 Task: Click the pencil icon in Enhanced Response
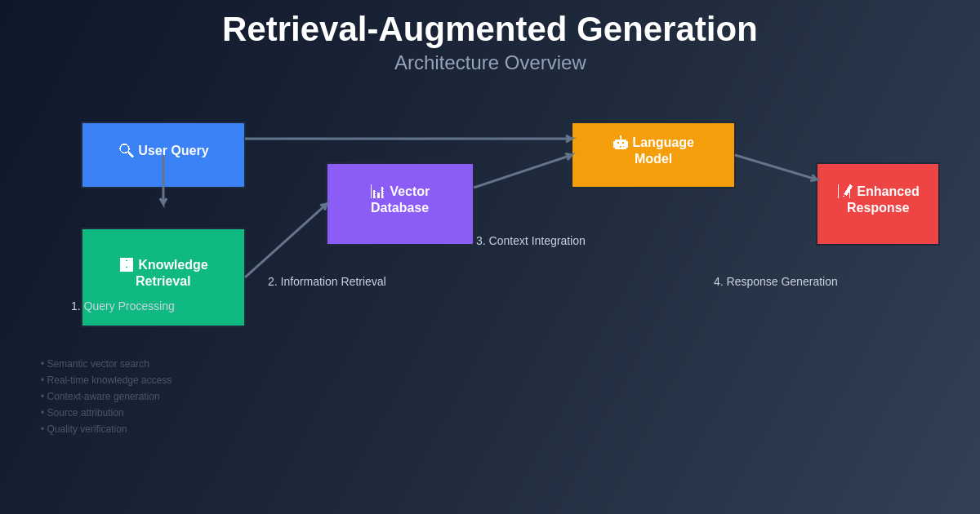coord(845,191)
